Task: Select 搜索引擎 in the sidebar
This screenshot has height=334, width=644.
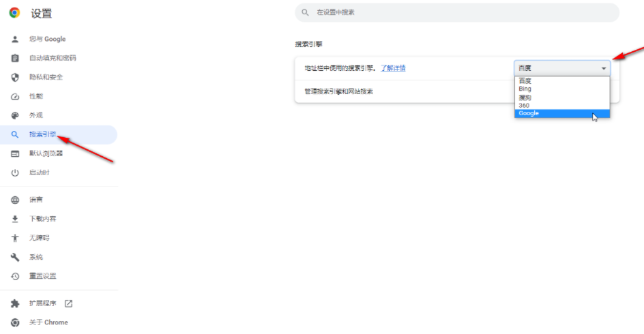Action: click(59, 134)
